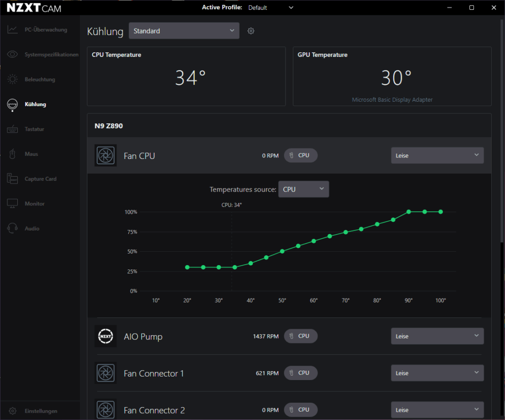Click the fan curve point at 90°

(409, 212)
